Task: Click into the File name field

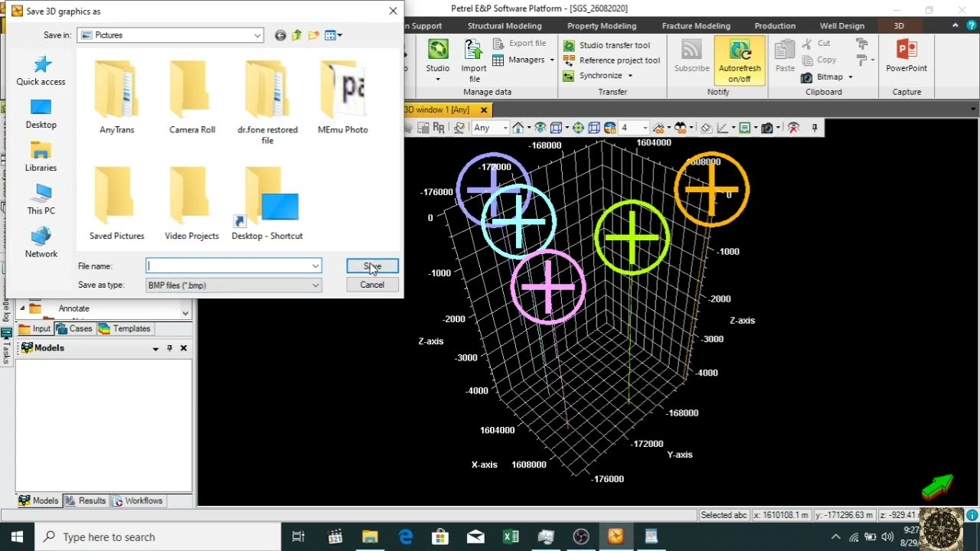Action: tap(234, 266)
